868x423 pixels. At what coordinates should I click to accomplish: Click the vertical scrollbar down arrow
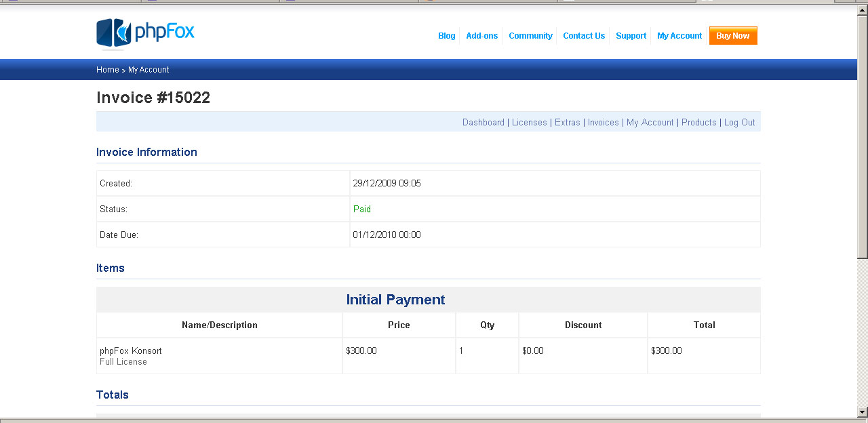point(863,411)
